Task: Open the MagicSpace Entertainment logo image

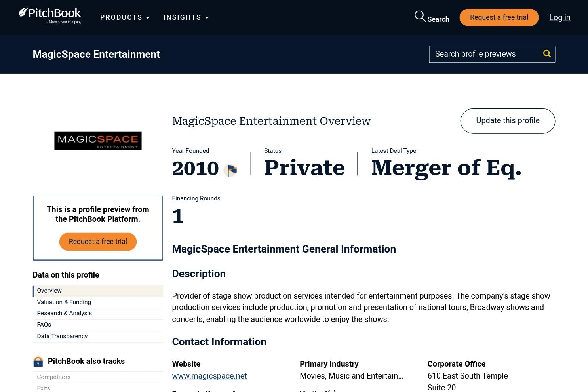Action: click(x=98, y=141)
